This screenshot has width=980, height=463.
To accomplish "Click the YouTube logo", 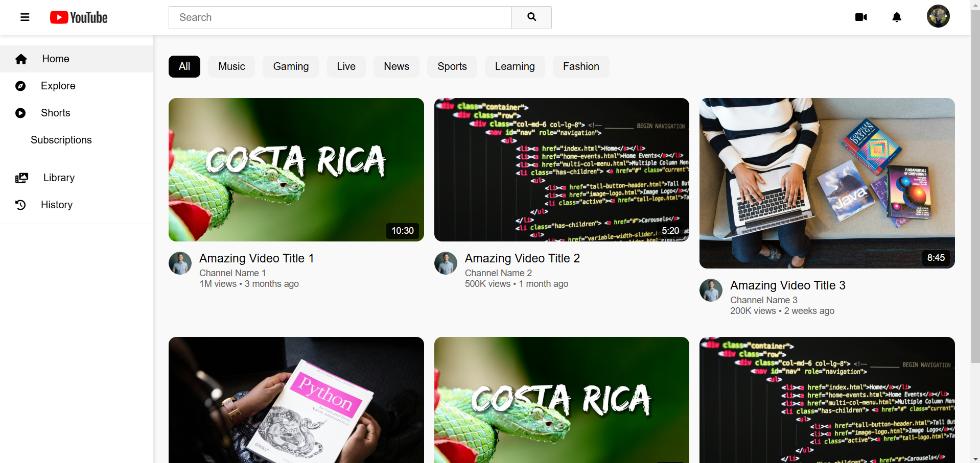I will [79, 17].
